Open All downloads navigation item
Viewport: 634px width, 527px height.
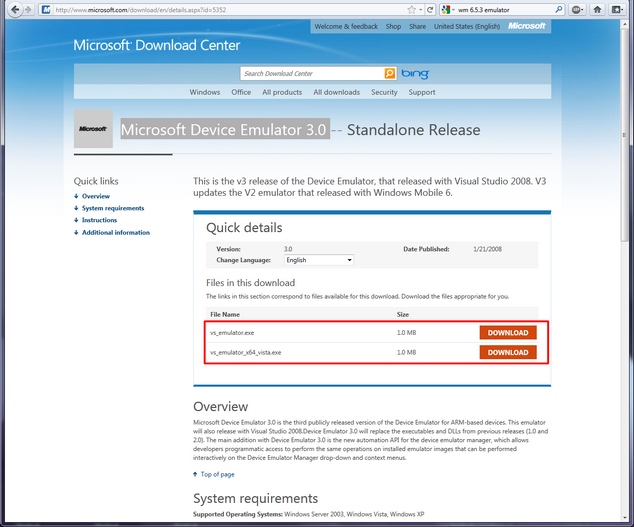pyautogui.click(x=336, y=92)
